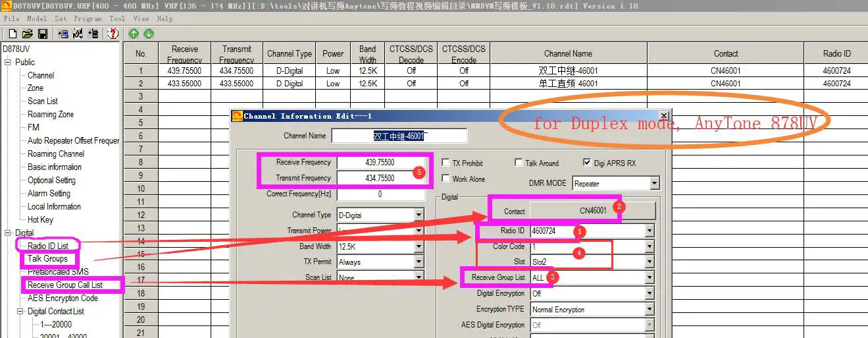
Task: Open the Encryption TYPE dropdown
Action: click(x=650, y=310)
